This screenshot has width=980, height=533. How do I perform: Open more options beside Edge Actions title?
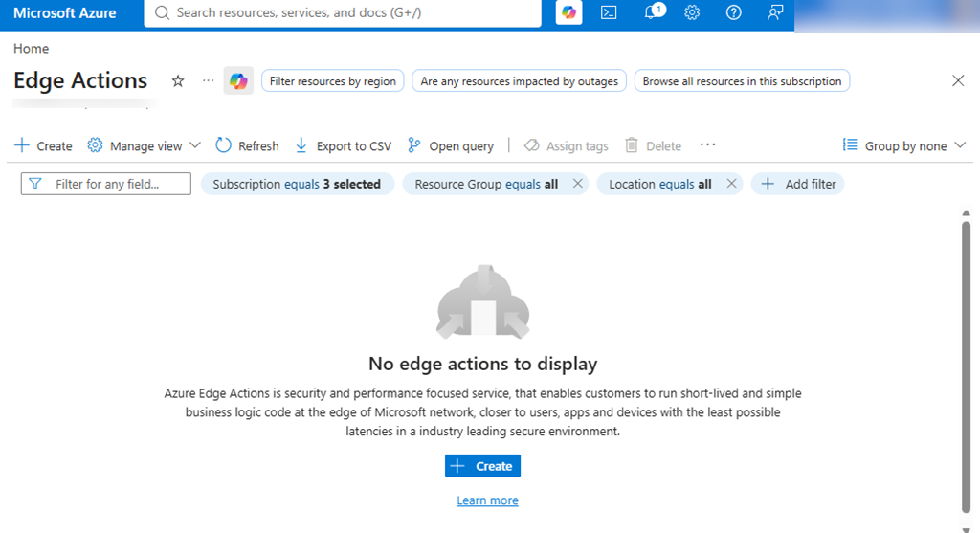[208, 80]
